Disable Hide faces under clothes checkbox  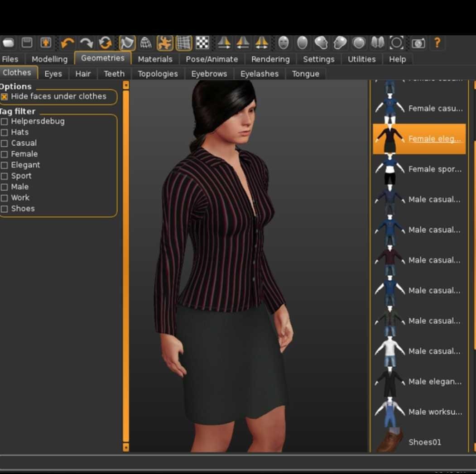click(x=5, y=97)
